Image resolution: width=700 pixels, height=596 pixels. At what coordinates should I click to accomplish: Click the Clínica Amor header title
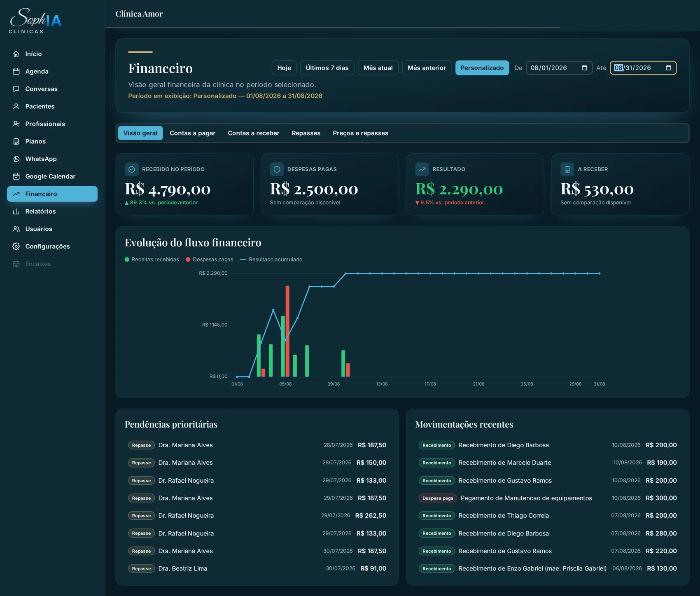tap(139, 14)
